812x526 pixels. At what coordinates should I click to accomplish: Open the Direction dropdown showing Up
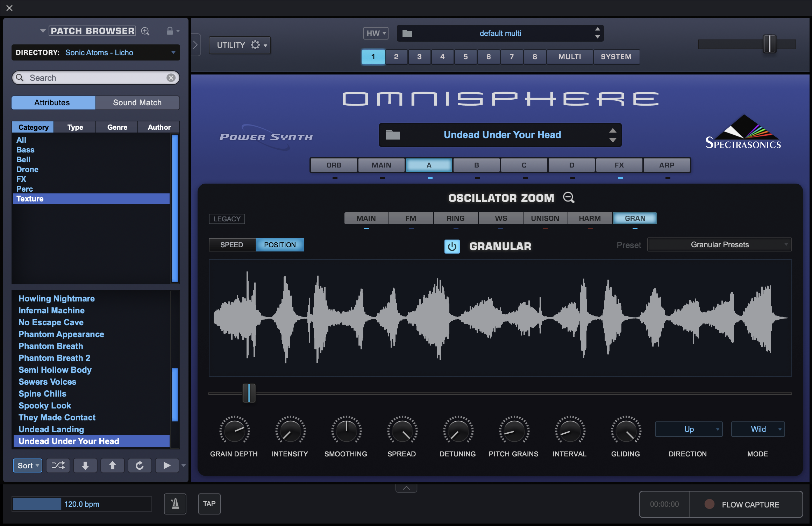(689, 429)
